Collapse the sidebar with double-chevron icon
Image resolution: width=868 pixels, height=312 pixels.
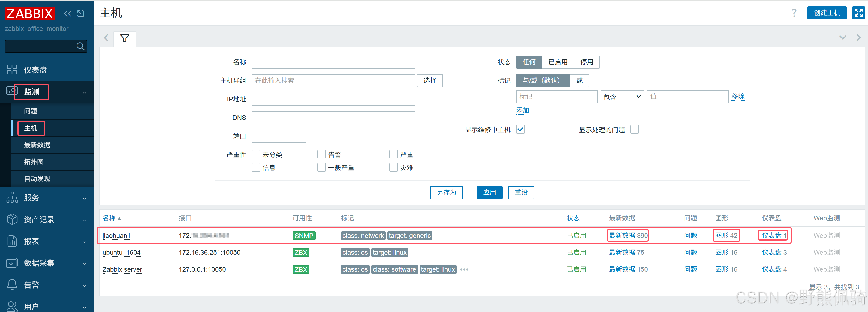[x=67, y=13]
